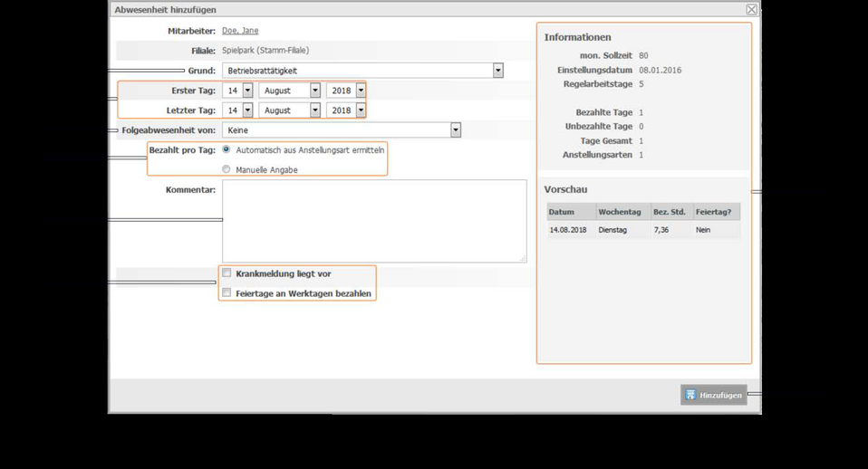Screen dimensions: 868x469
Task: Click the Hinzufügen button
Action: point(714,395)
